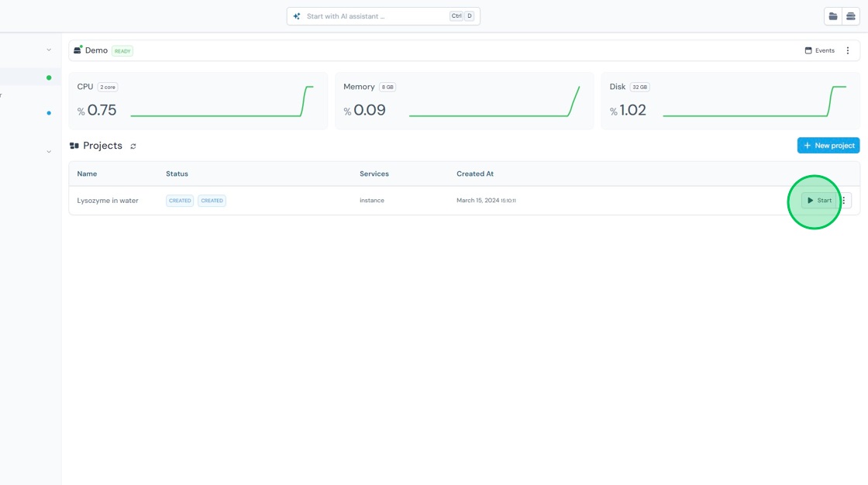
Task: Click the green status dot in sidebar
Action: (x=49, y=77)
